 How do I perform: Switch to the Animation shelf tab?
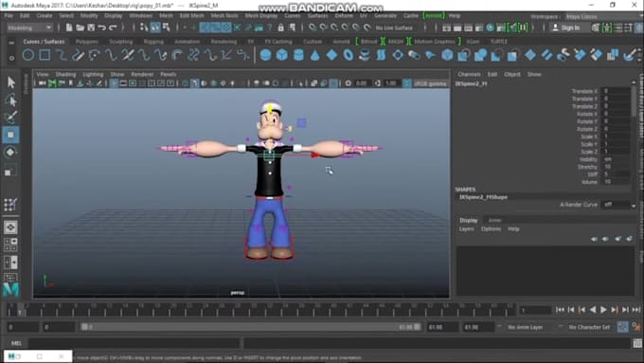point(187,42)
